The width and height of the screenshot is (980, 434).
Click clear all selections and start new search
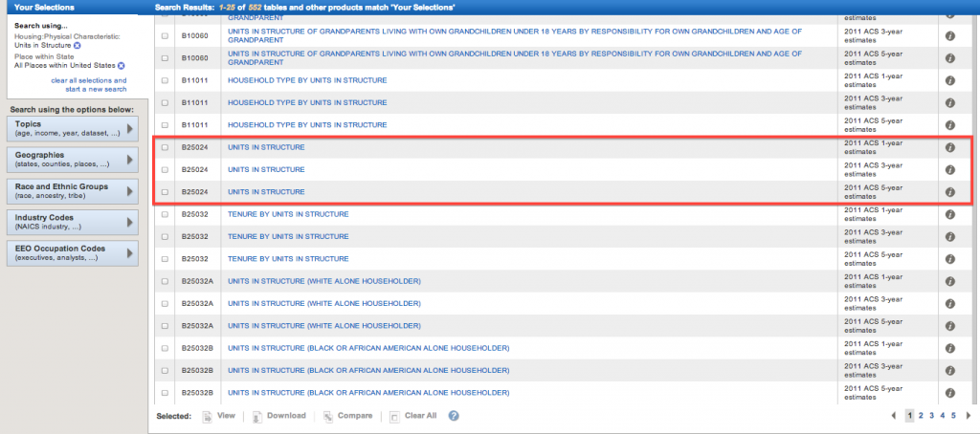point(88,85)
